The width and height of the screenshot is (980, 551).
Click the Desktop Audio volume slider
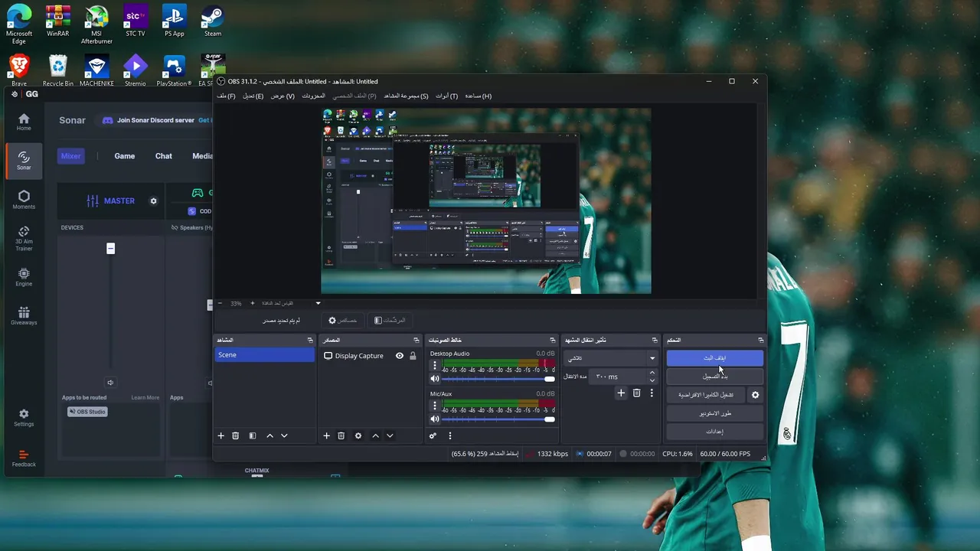tap(498, 379)
